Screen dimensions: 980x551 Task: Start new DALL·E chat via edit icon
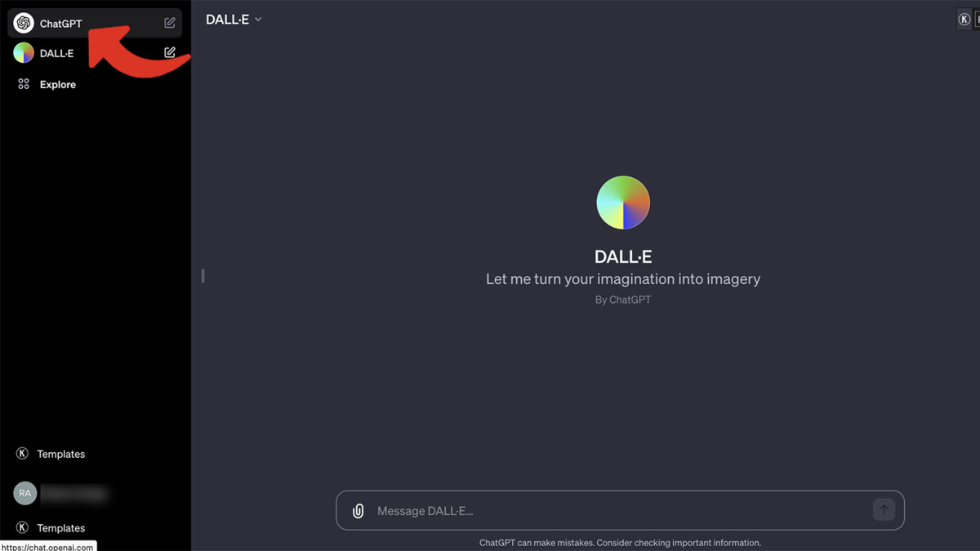[170, 52]
